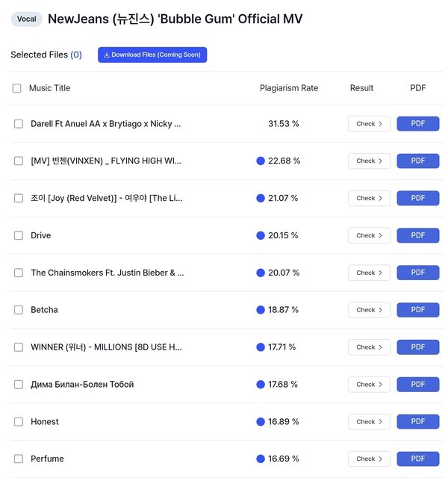Check the box for the Drive track
448x478 pixels.
point(19,235)
